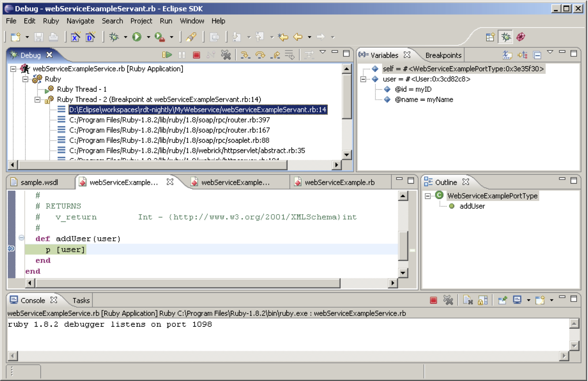Select the Step Into debug icon
This screenshot has width=588, height=381.
pyautogui.click(x=245, y=55)
